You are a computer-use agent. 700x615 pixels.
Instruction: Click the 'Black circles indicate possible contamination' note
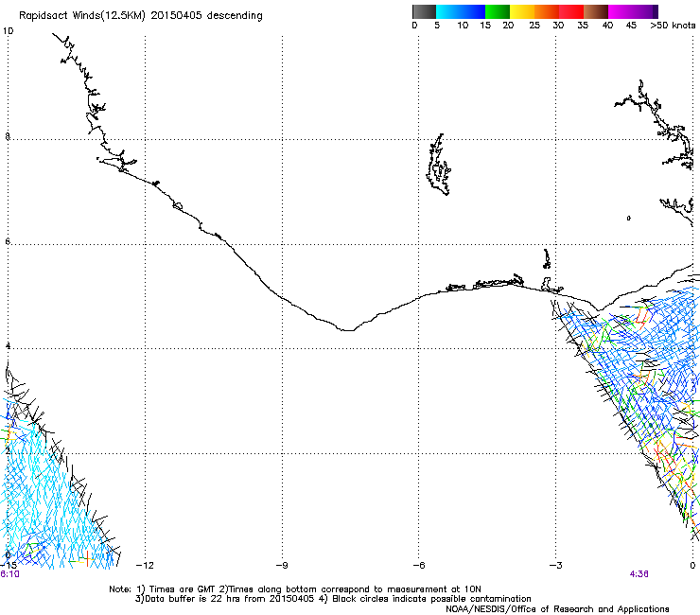(431, 599)
